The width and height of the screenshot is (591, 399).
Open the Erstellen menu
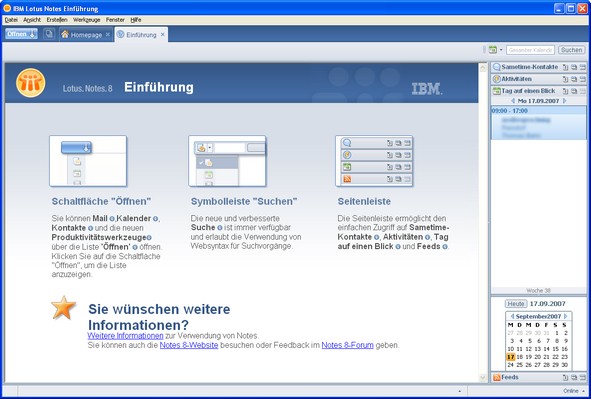pyautogui.click(x=57, y=20)
